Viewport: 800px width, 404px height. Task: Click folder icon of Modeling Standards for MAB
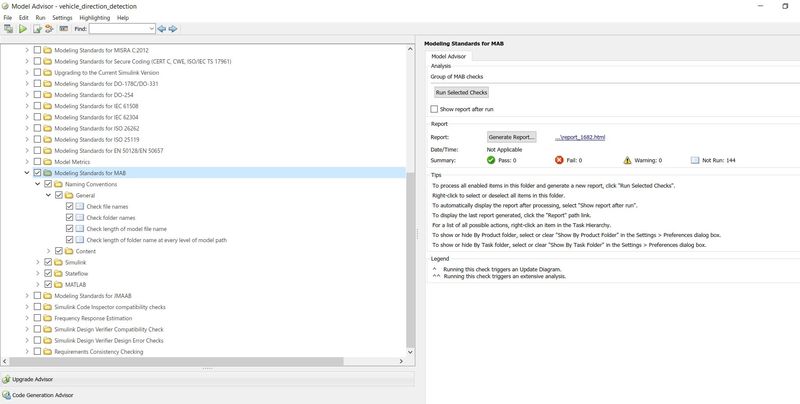(48, 173)
